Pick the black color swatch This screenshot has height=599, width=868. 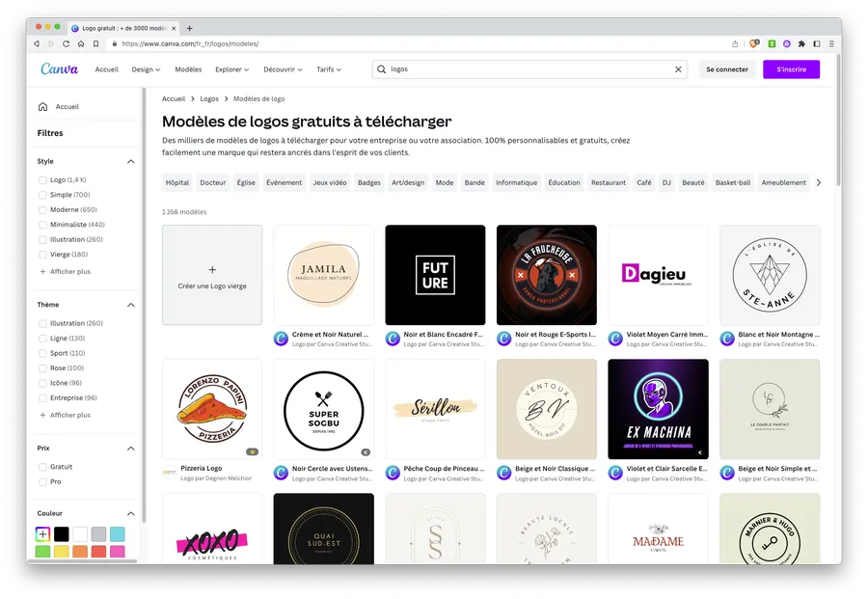tap(62, 534)
